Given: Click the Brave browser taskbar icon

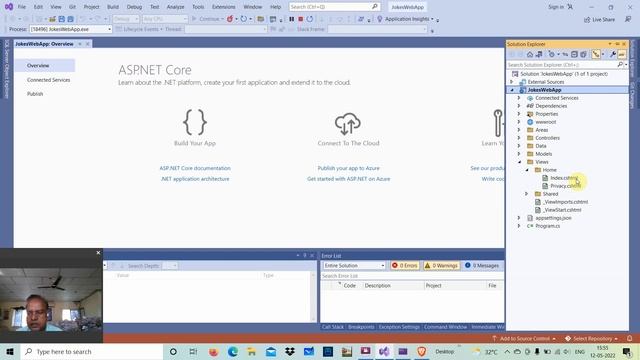Looking at the screenshot, I should coord(422,351).
